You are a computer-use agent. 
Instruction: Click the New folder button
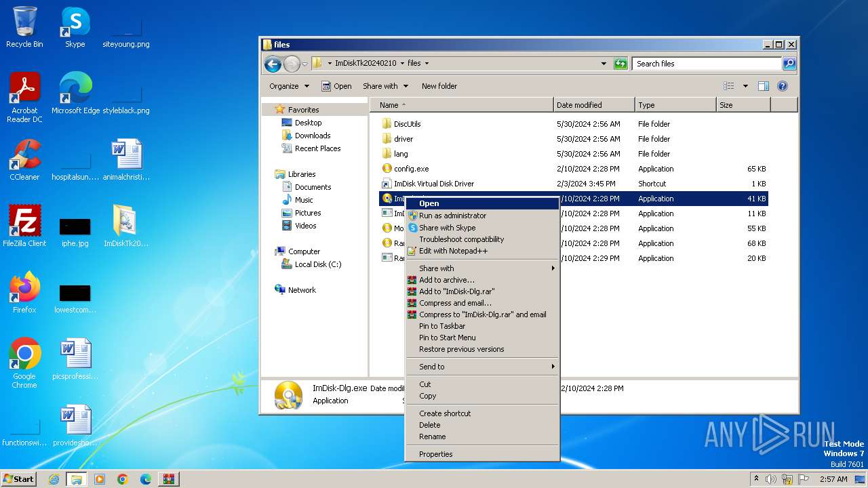(x=439, y=86)
